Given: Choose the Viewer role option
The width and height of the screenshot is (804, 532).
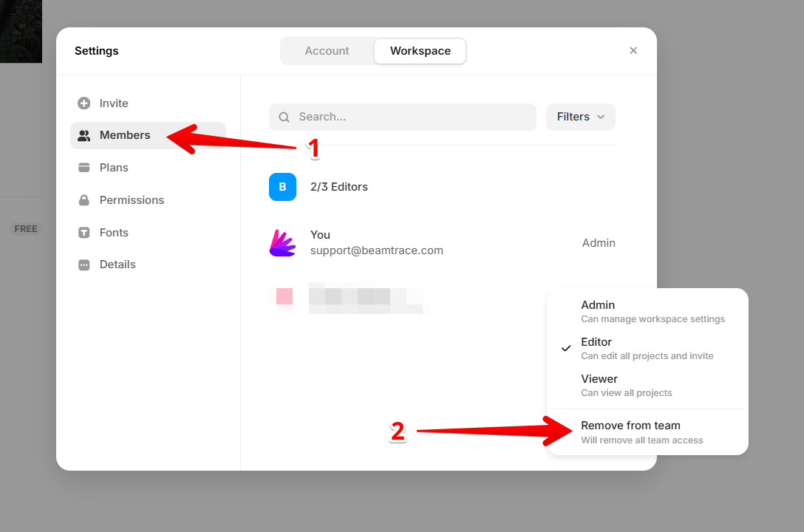Looking at the screenshot, I should tap(647, 386).
